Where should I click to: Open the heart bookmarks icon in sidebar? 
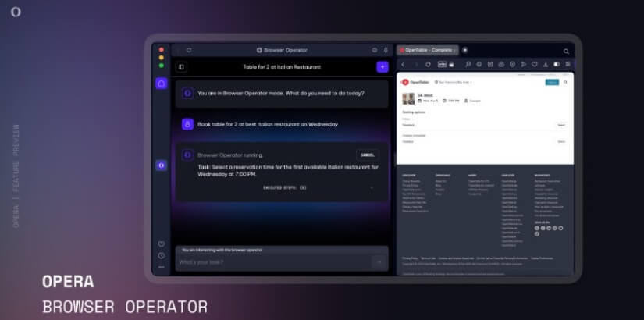[162, 244]
